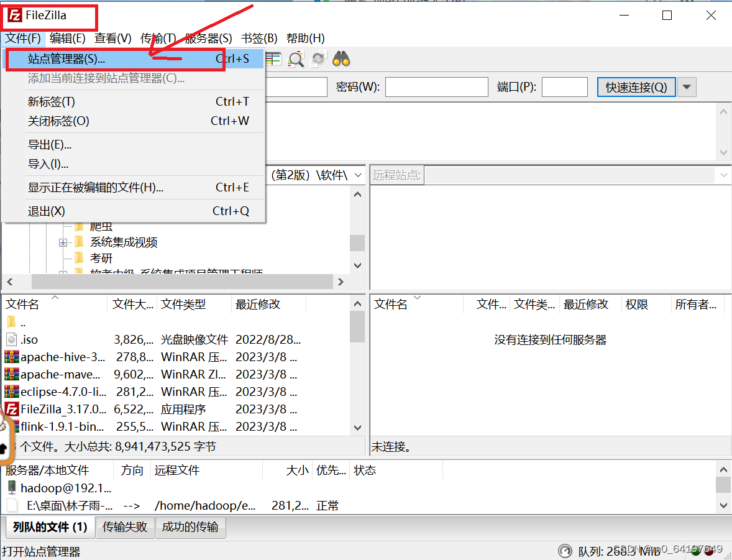Click the local file list scroll down arrow
Image resolution: width=732 pixels, height=560 pixels.
[x=357, y=428]
